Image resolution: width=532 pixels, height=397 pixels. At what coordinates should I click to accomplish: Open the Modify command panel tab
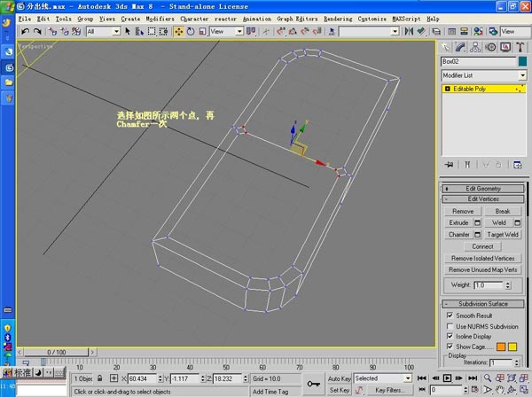[460, 47]
